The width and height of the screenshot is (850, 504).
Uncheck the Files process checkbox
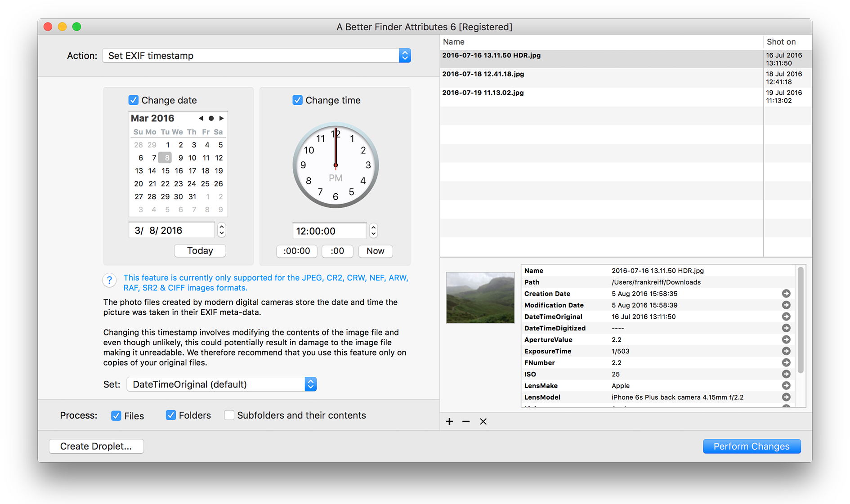tap(116, 415)
